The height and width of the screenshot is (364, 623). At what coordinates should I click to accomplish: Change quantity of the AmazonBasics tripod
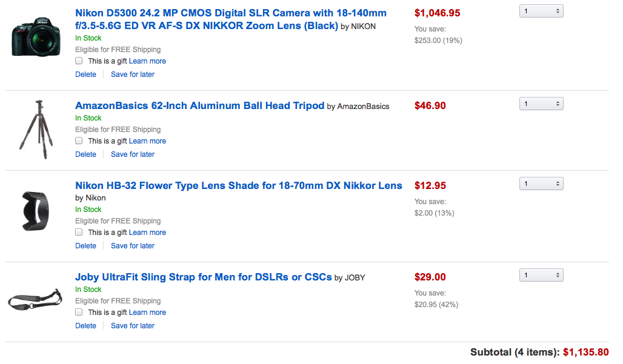[541, 104]
